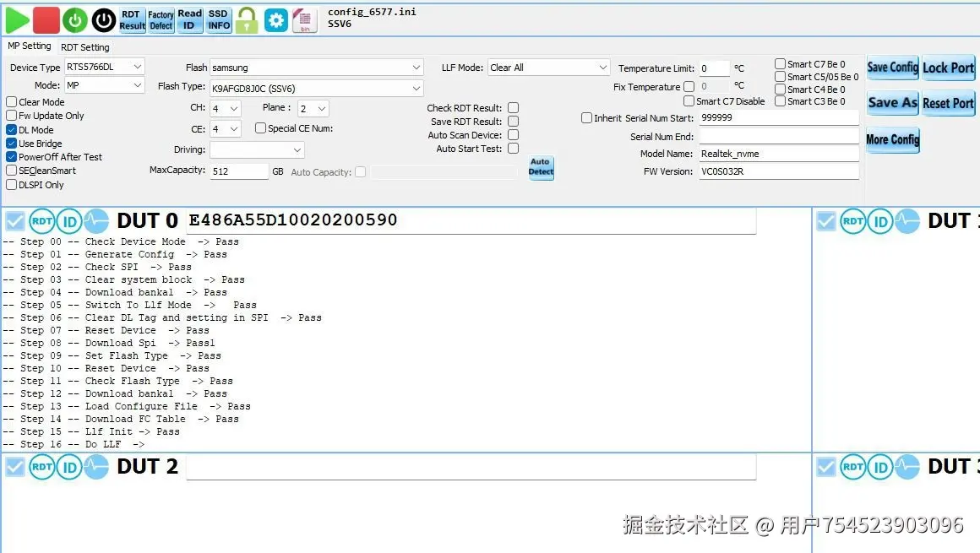Tick the Auto Start Test checkbox
Screen dimensions: 980x553
[x=513, y=149]
